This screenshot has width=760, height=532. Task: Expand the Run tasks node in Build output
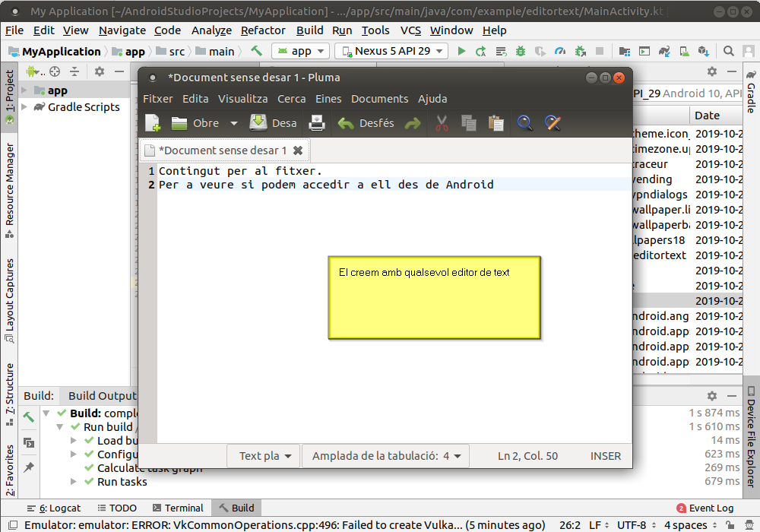coord(73,482)
